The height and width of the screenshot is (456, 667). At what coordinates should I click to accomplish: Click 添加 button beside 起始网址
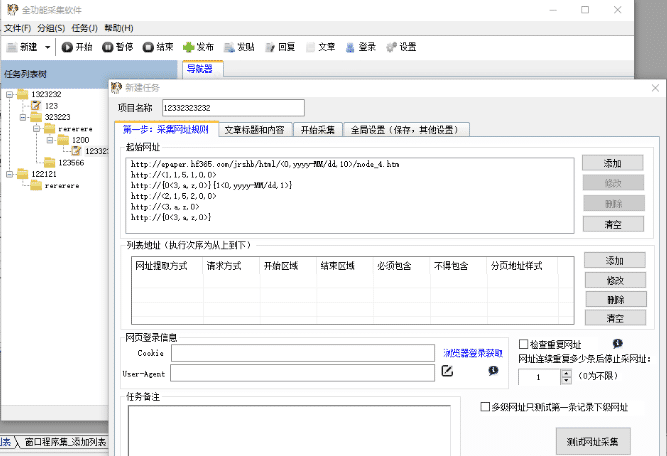coord(613,163)
